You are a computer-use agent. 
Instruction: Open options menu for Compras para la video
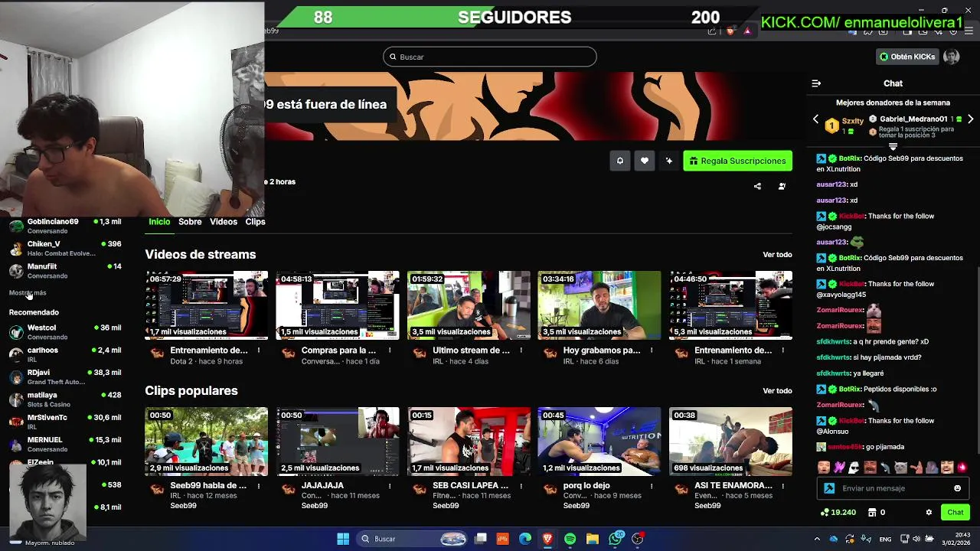[390, 350]
